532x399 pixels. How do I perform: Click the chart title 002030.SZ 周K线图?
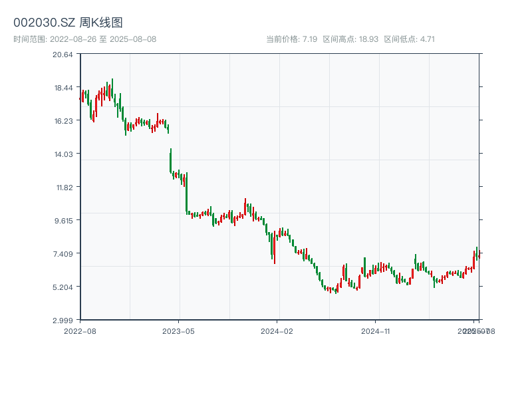(x=68, y=23)
